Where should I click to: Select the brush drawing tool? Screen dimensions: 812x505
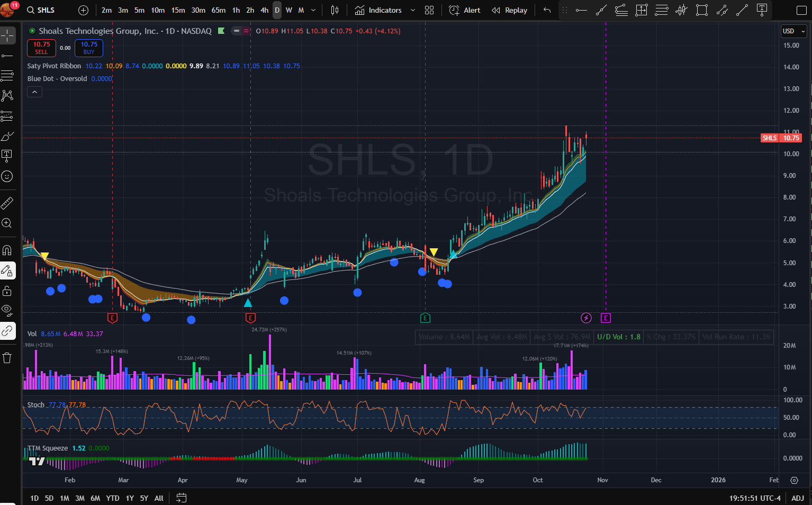7,136
